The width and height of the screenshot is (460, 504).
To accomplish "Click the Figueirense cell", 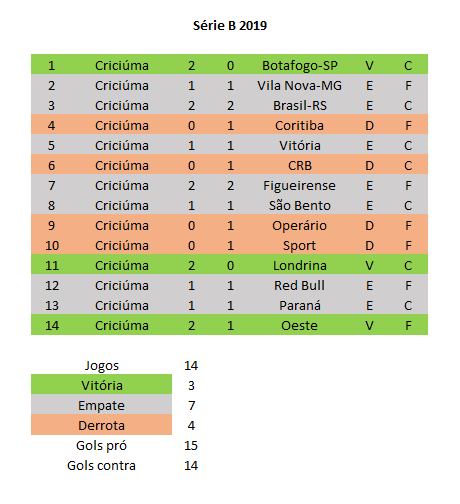I will (299, 186).
